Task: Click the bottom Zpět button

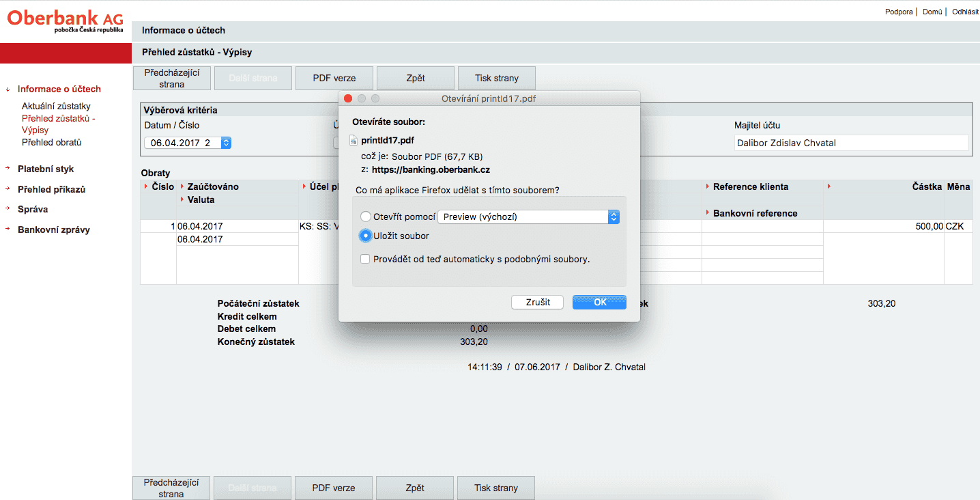Action: point(415,488)
